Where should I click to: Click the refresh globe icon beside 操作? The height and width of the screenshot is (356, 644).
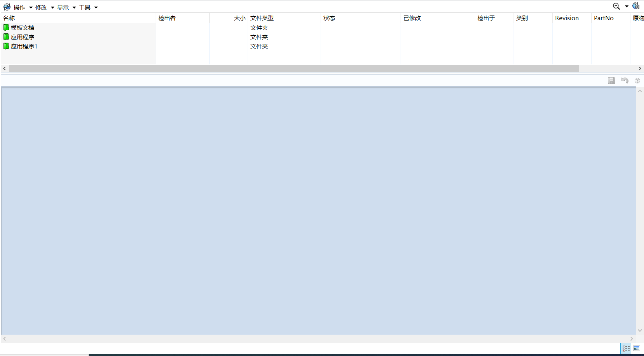tap(7, 7)
